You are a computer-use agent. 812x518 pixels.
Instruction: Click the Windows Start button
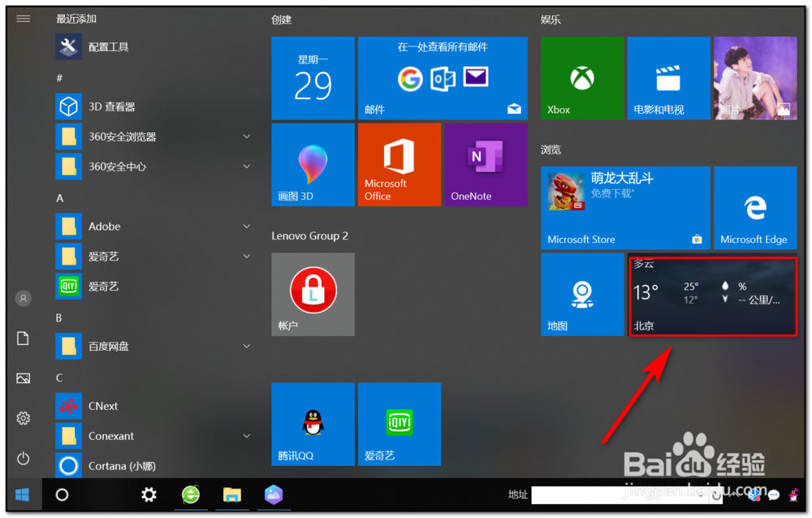click(x=22, y=495)
